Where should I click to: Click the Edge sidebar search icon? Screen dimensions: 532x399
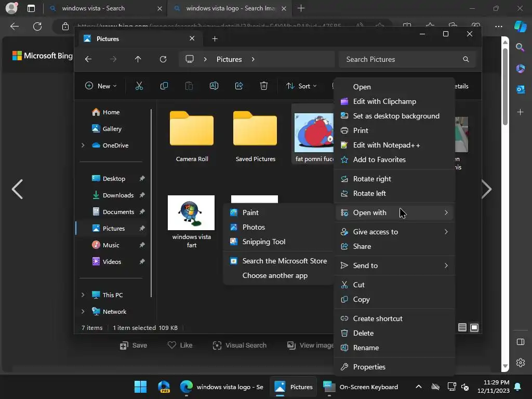[x=520, y=47]
